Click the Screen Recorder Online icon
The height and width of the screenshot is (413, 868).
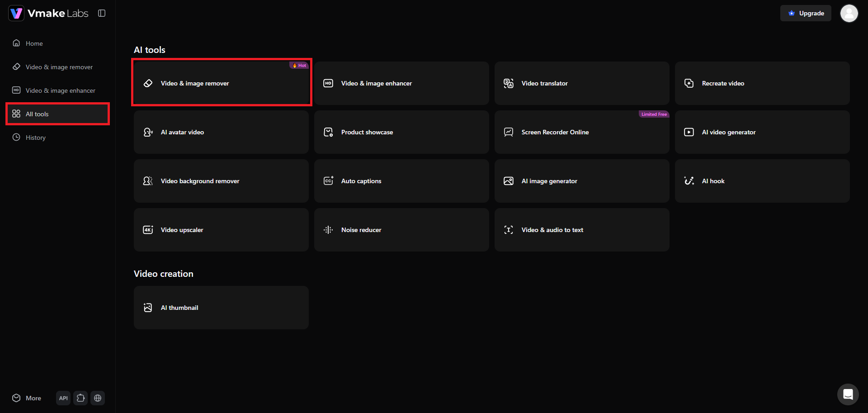click(x=509, y=132)
